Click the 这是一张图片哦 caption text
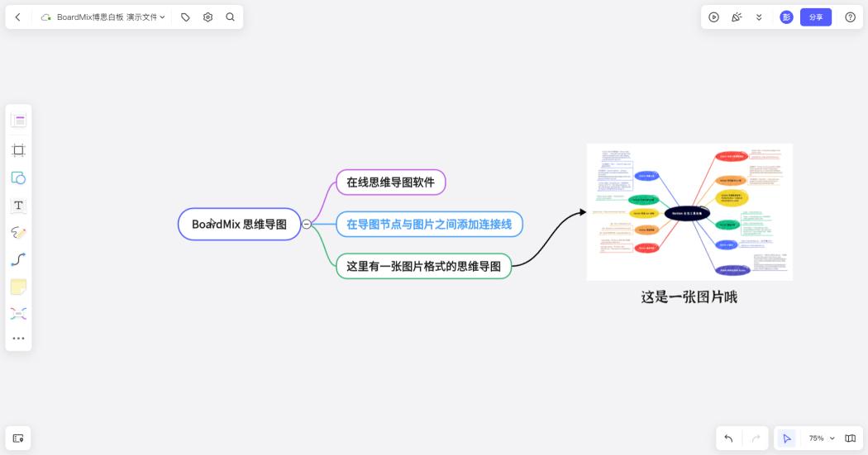The height and width of the screenshot is (455, 868). [689, 297]
